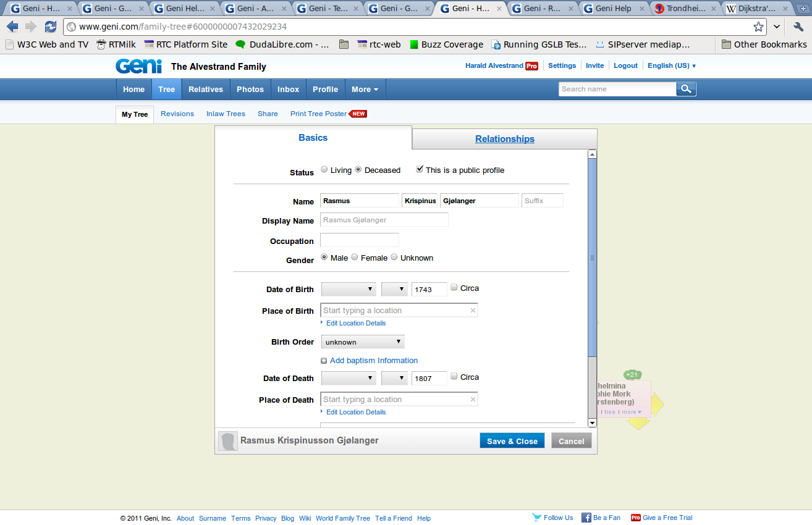Switch to the Relationships tab
This screenshot has width=812, height=525.
[504, 139]
